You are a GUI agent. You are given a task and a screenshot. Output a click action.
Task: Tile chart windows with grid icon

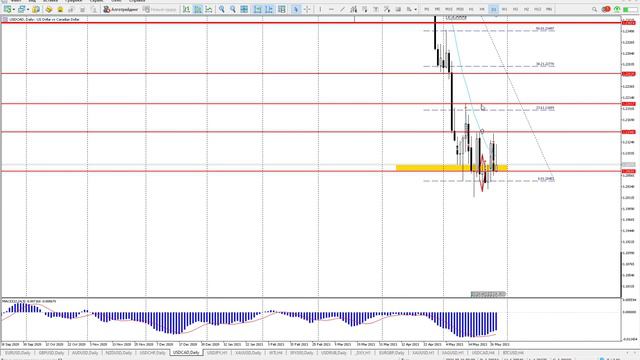point(244,9)
